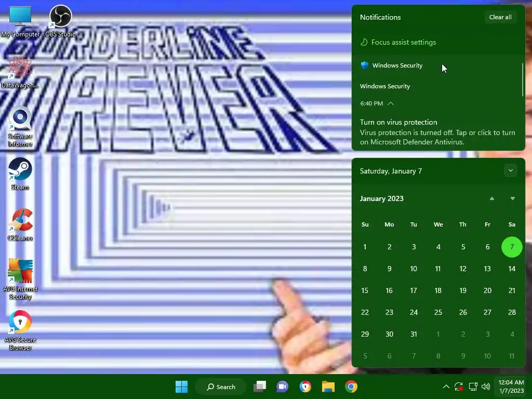Select January 14 in the calendar
The width and height of the screenshot is (532, 399).
pos(512,269)
